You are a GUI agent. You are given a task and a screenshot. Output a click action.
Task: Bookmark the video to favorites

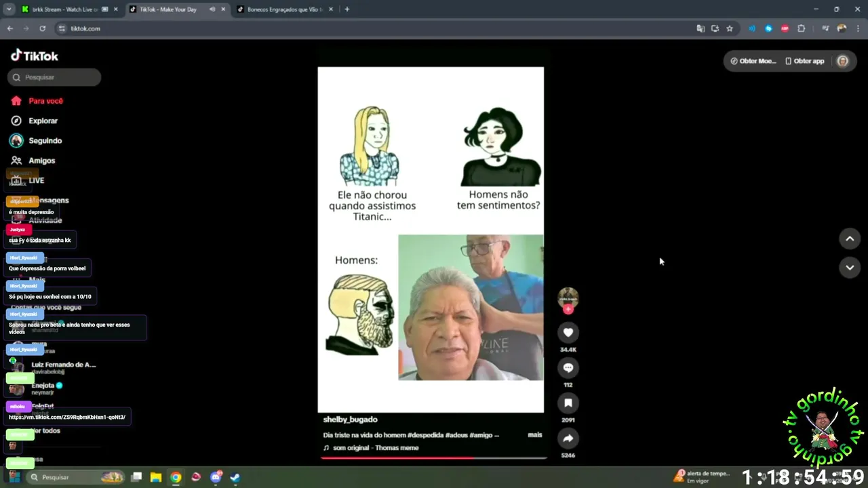(568, 403)
